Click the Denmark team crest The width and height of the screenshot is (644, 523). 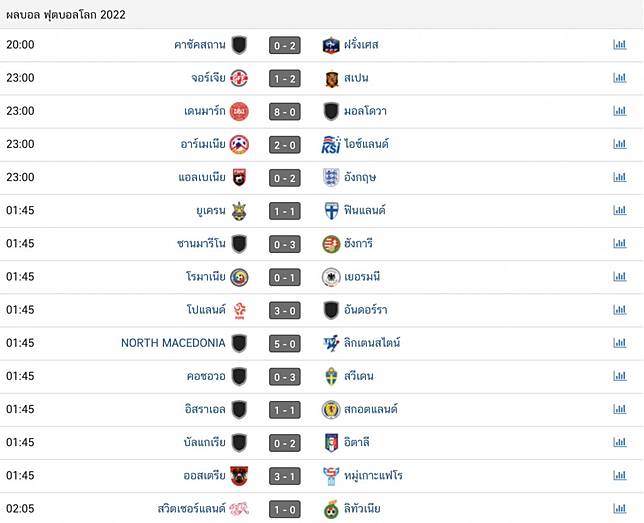pos(239,111)
